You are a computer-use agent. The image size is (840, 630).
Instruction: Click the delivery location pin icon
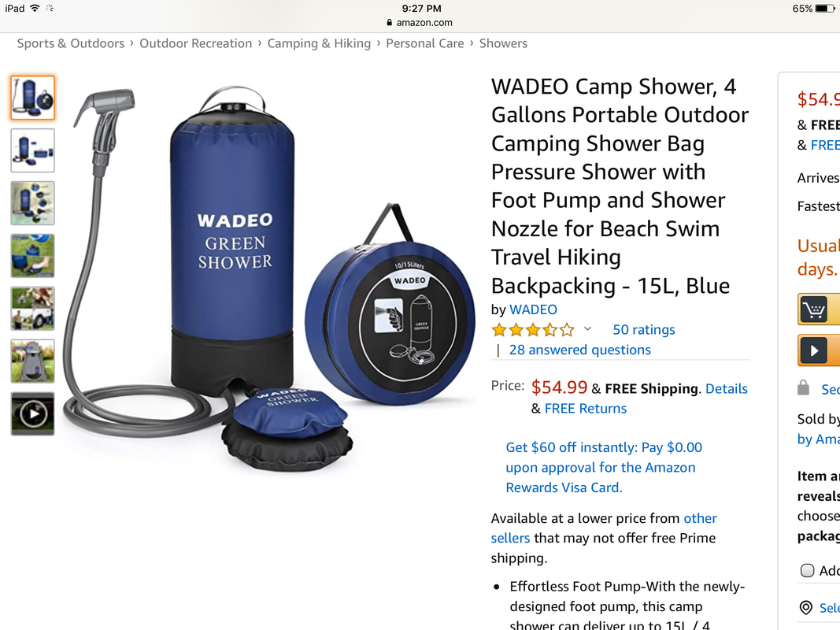click(x=805, y=607)
